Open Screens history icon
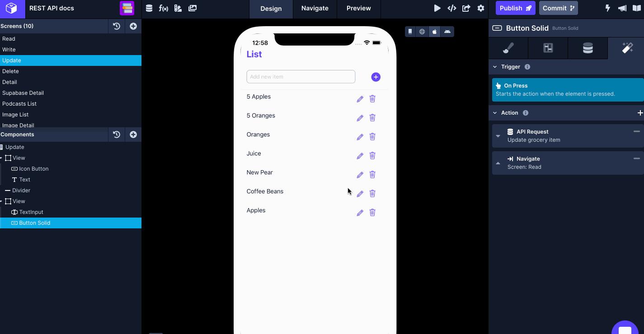Screen dimensions: 644x334 [117, 26]
